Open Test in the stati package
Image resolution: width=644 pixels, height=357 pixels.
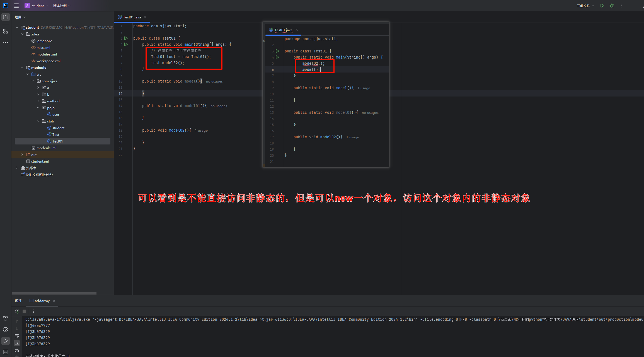click(56, 134)
